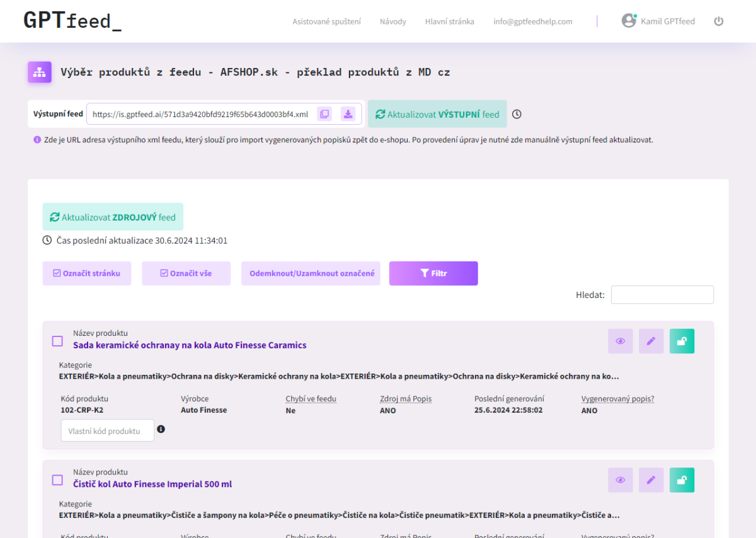Click info icon beside custom product code
The image size is (756, 538).
point(161,429)
